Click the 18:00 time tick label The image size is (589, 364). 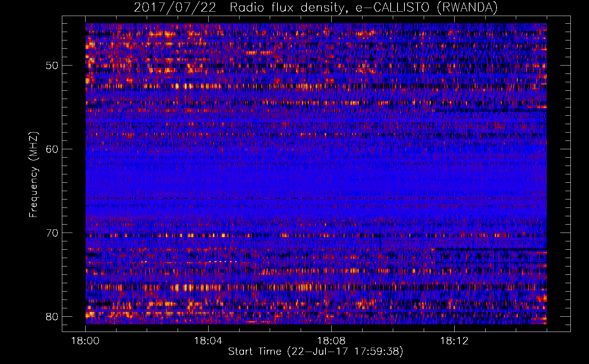click(85, 341)
